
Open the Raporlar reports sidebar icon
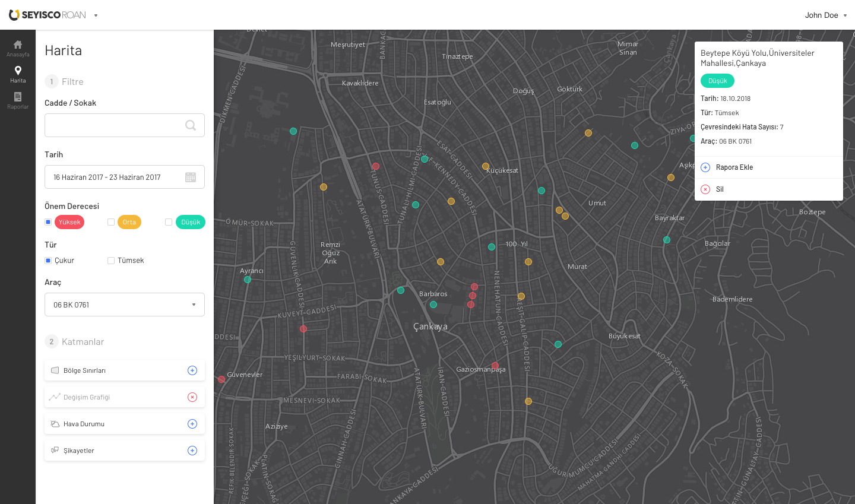click(x=18, y=100)
